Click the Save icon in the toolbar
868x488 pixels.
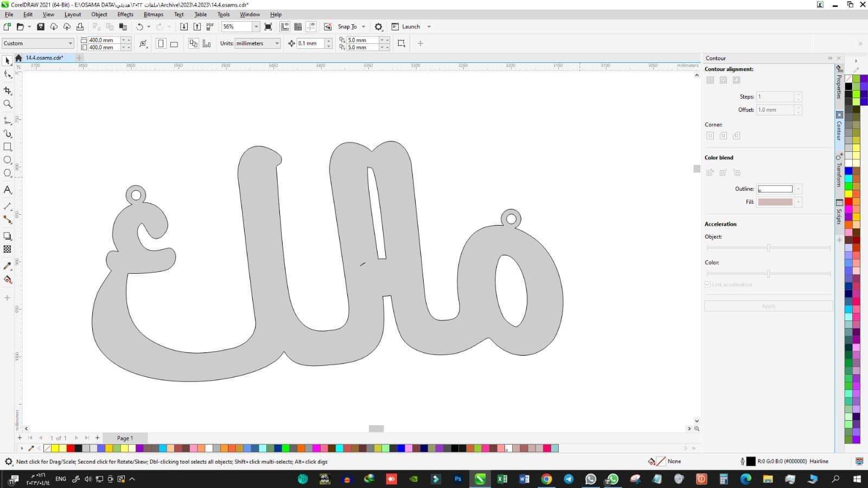(40, 27)
